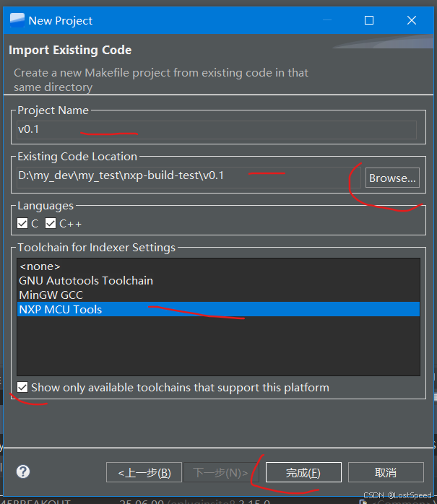Select MinGW GCC toolchain

pos(218,295)
